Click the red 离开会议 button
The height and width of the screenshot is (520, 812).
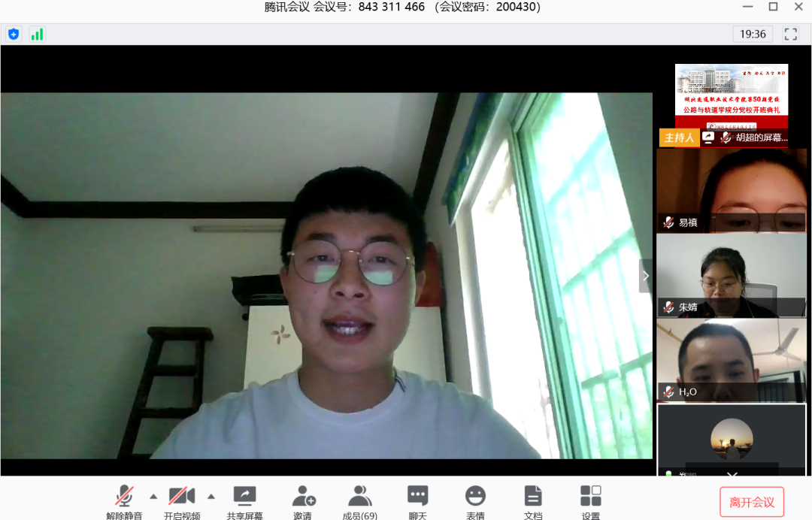(752, 502)
